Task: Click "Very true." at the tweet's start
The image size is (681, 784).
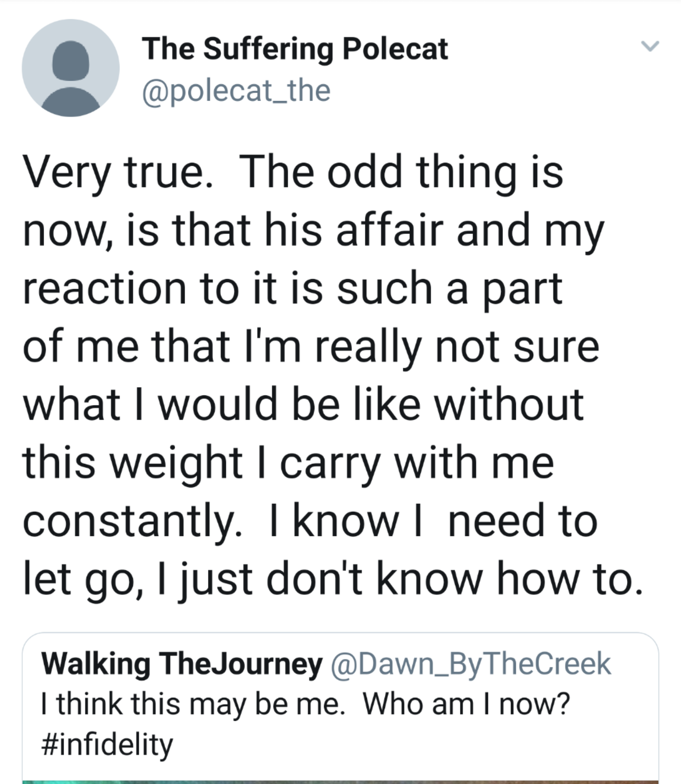Action: [x=117, y=173]
